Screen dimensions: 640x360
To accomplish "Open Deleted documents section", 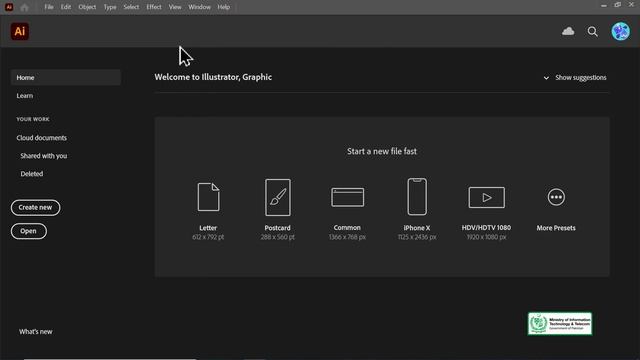I will 32,174.
